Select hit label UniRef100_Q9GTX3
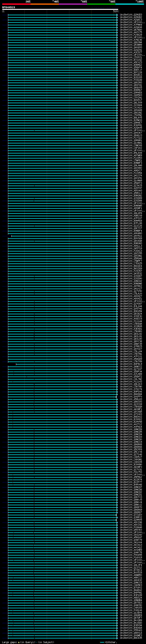The height and width of the screenshot is (644, 146). 131,497
